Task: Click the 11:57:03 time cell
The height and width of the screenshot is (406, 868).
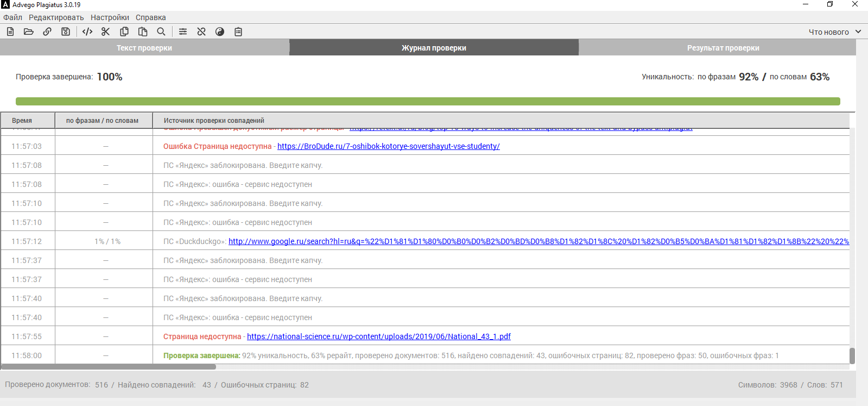Action: (x=27, y=146)
